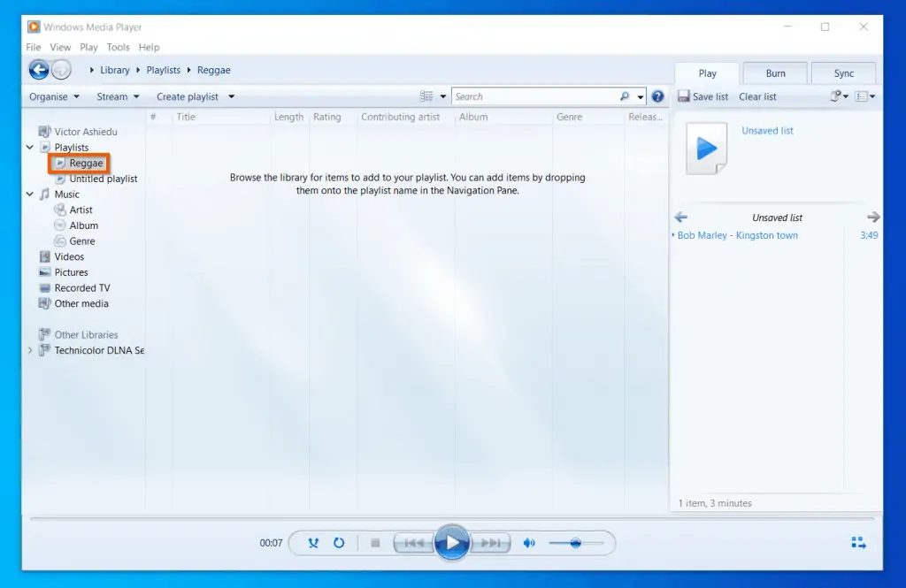This screenshot has width=906, height=588.
Task: Switch to the Burn tab
Action: [x=774, y=73]
